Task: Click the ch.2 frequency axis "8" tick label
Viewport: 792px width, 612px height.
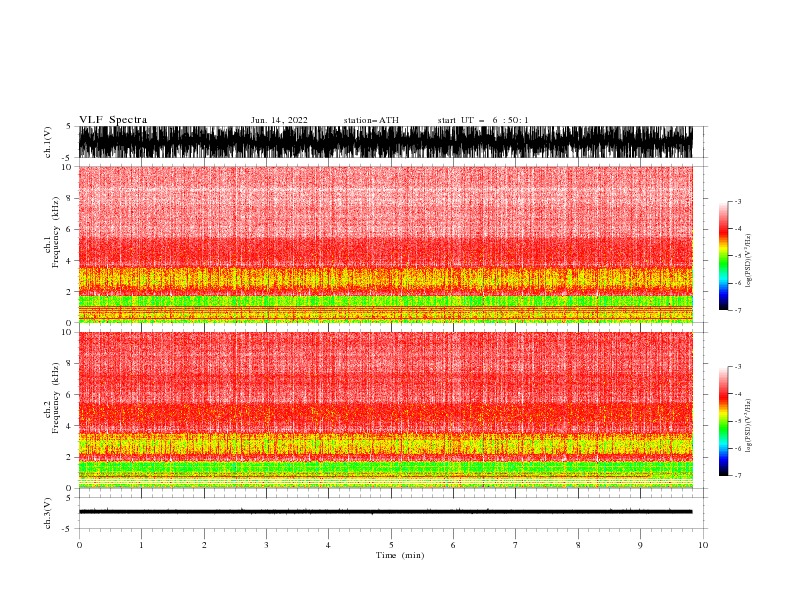Action: pyautogui.click(x=69, y=364)
